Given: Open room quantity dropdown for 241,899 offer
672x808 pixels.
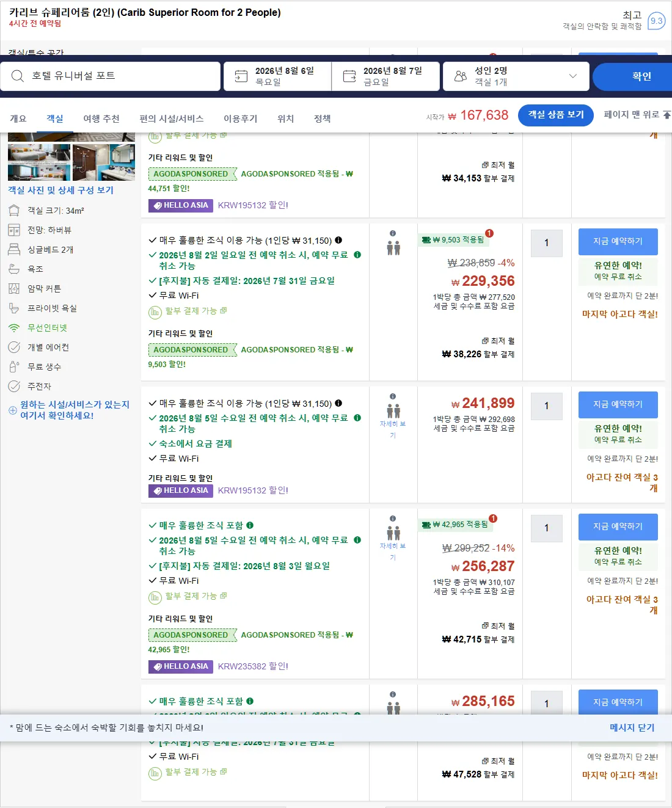Looking at the screenshot, I should (x=547, y=406).
